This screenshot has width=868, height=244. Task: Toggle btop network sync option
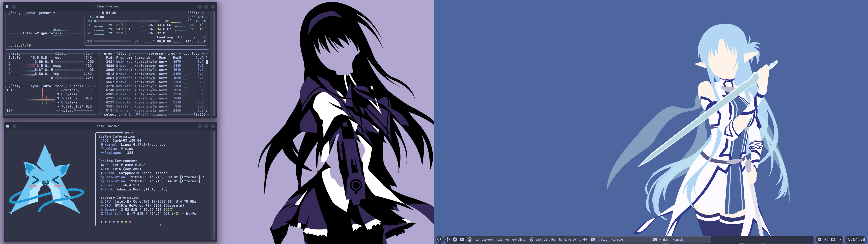click(35, 86)
